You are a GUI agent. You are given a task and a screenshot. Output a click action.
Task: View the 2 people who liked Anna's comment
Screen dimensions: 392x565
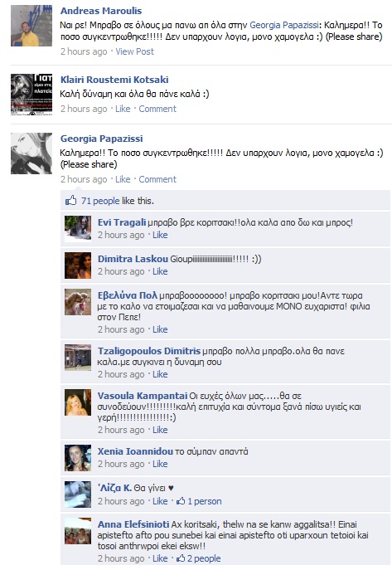(204, 558)
